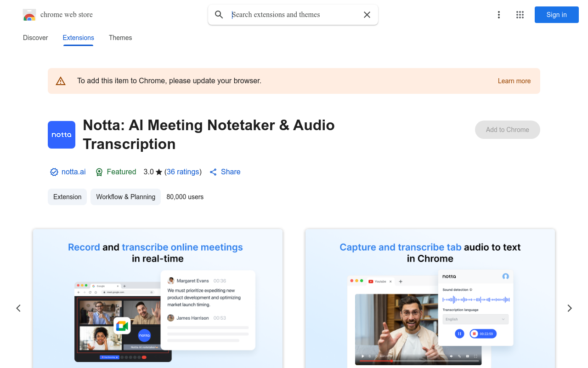The height and width of the screenshot is (368, 588).
Task: Click the Notta extension logo
Action: (62, 135)
